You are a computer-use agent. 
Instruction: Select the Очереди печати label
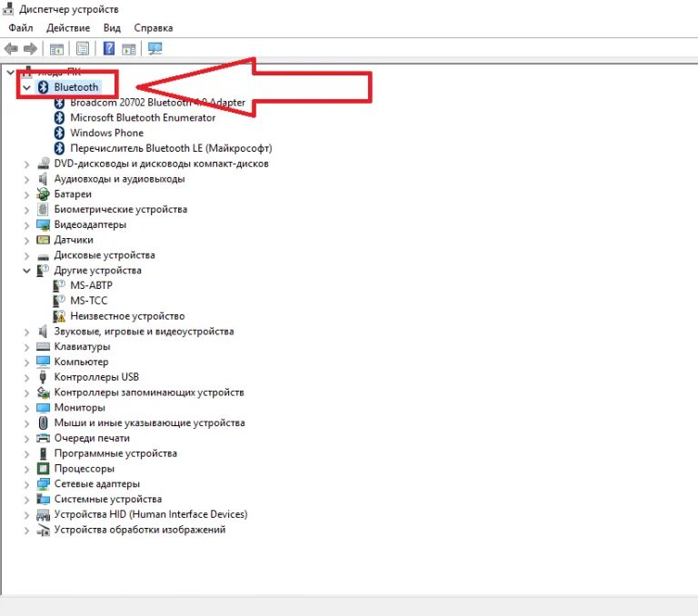tap(92, 439)
